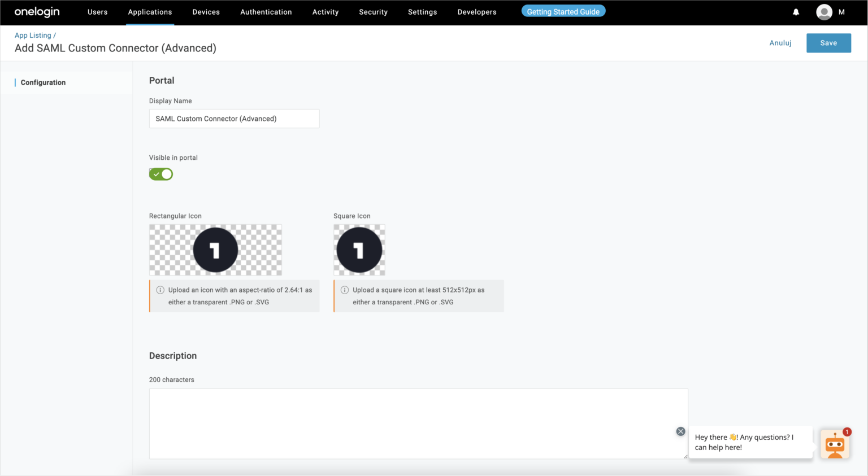Click the Anuluj cancel link
This screenshot has width=868, height=476.
780,43
